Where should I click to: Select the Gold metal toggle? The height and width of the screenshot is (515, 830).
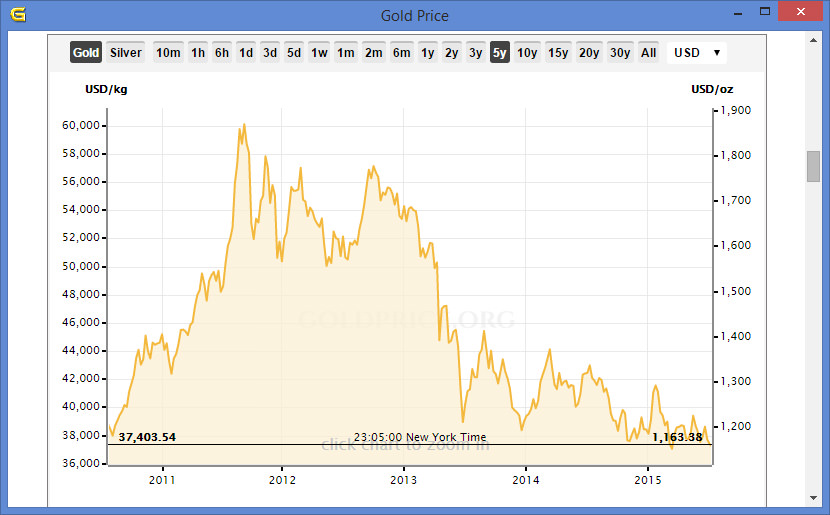coord(86,53)
